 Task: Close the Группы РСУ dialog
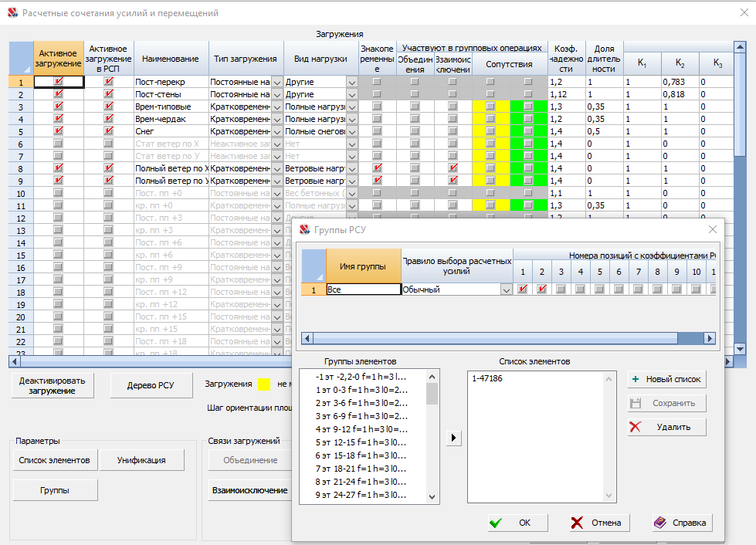tap(712, 229)
